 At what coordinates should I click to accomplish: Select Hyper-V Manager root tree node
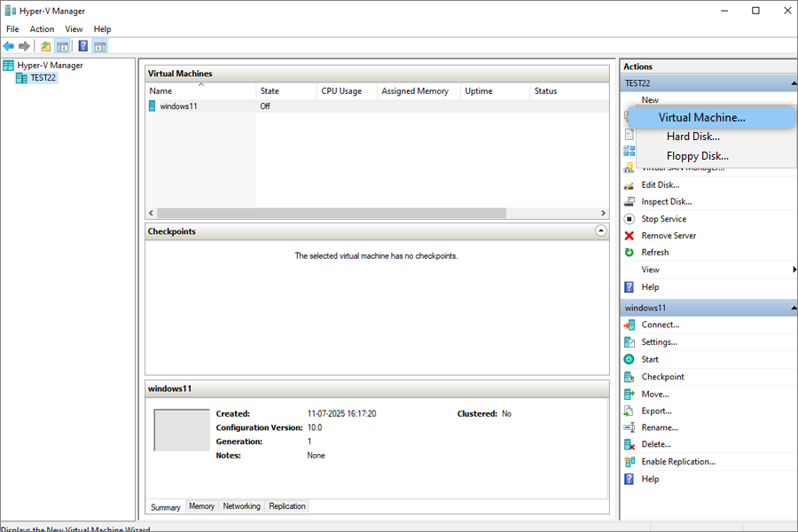50,65
